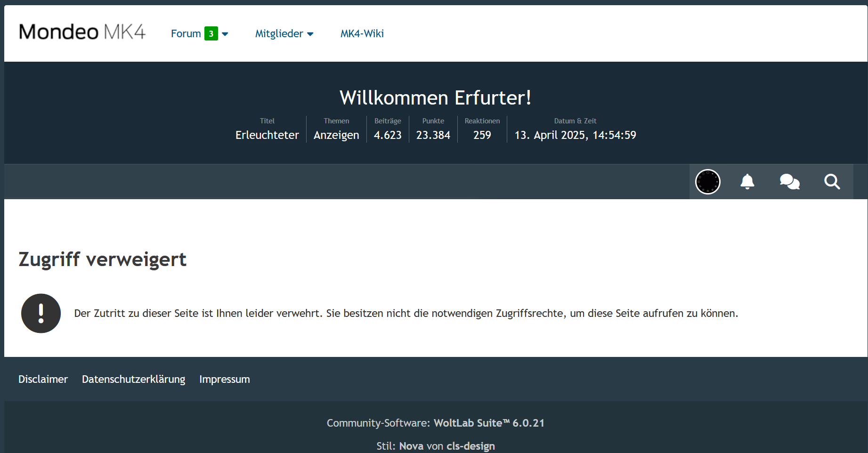
Task: Open the Impressum footer link
Action: click(x=224, y=380)
